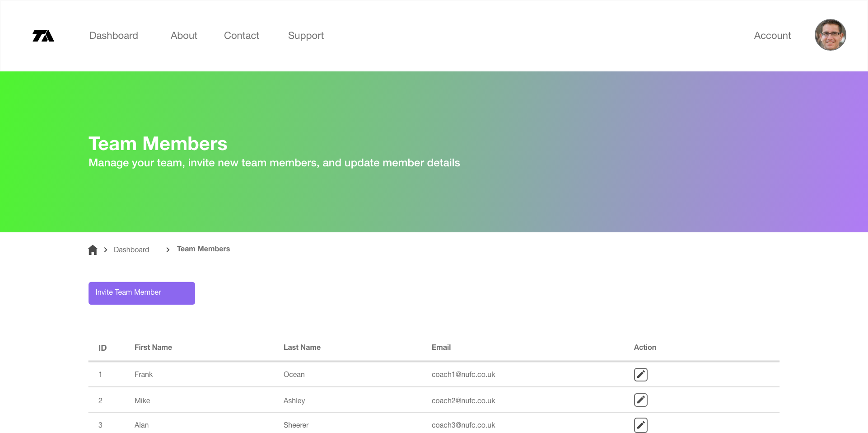
Task: Open the Dashboard nav menu item
Action: click(114, 36)
